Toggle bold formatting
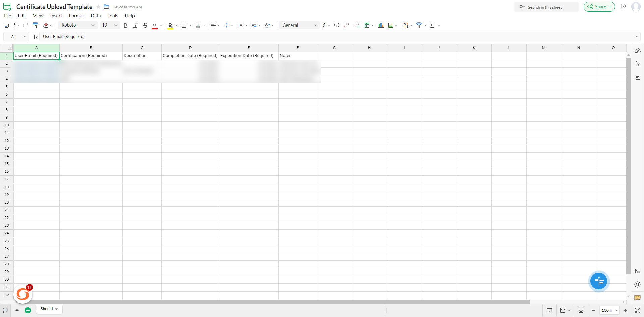The image size is (644, 317). [126, 25]
